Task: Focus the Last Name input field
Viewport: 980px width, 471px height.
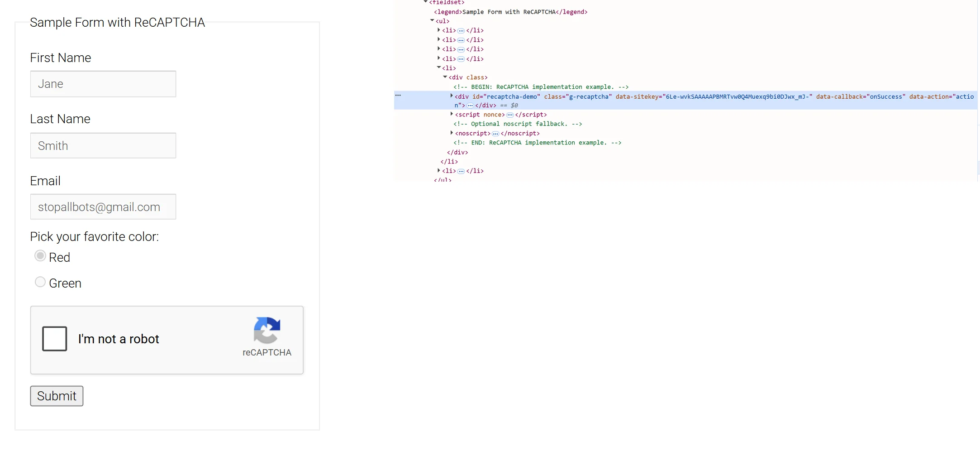Action: [103, 145]
